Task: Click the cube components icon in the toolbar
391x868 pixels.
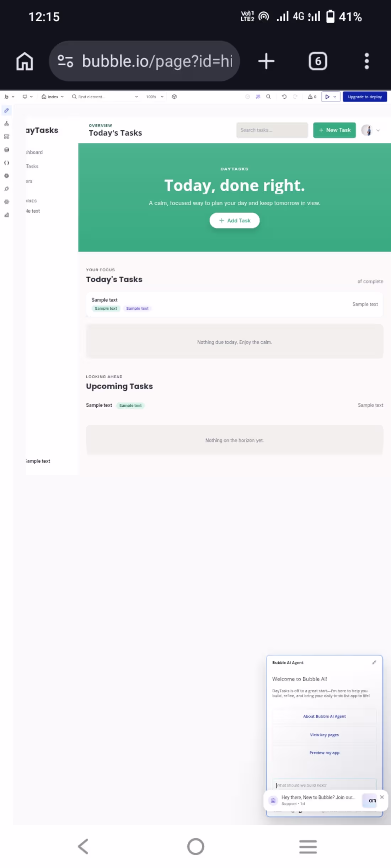Action: point(174,97)
